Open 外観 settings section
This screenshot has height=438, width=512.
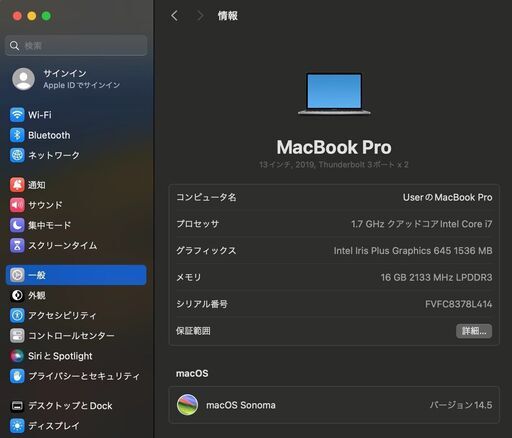click(x=76, y=295)
